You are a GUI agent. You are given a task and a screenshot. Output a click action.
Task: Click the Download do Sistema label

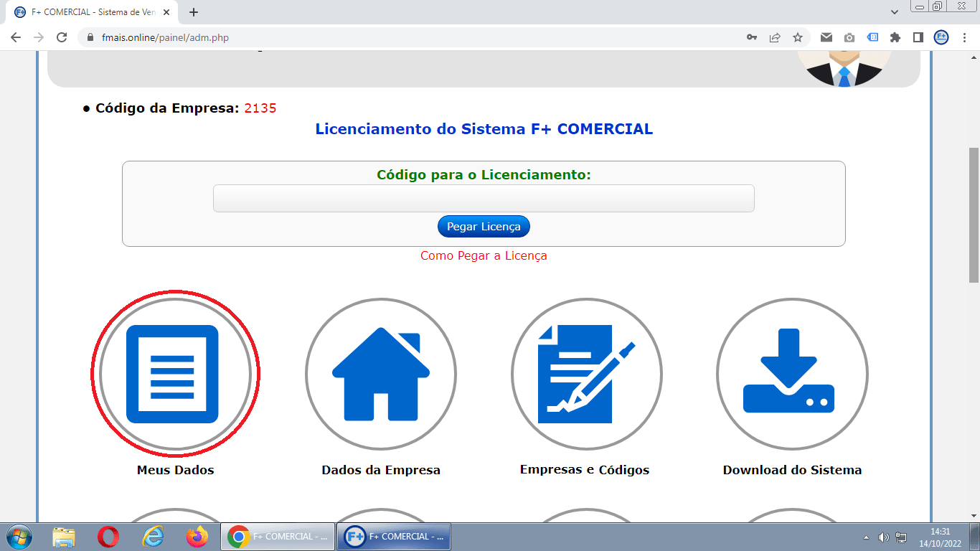pos(792,471)
